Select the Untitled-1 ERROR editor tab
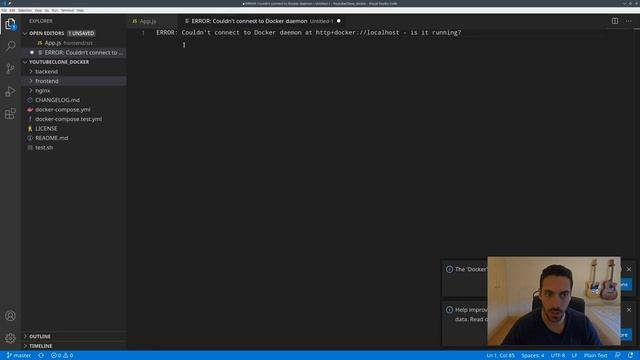 [x=261, y=21]
